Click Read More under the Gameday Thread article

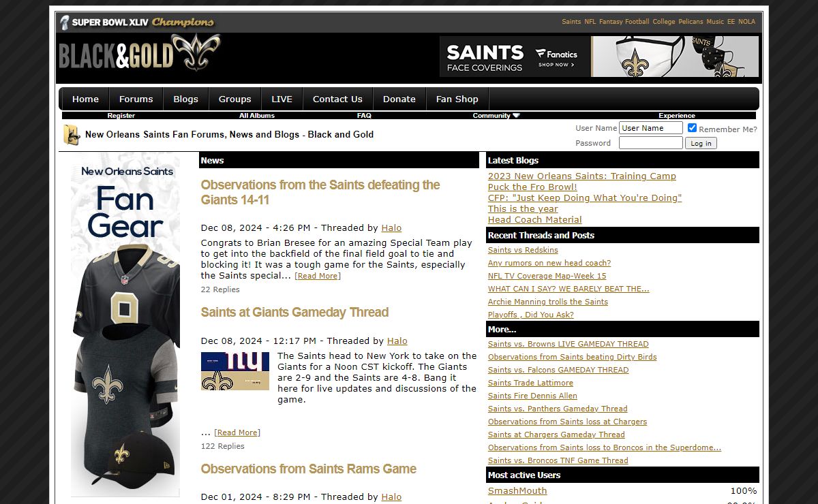coord(237,432)
